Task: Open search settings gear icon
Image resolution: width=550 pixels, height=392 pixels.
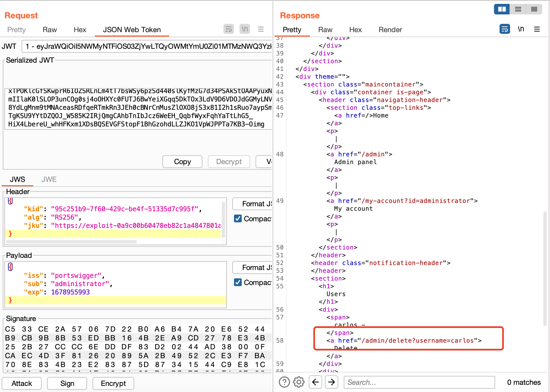Action: click(299, 382)
